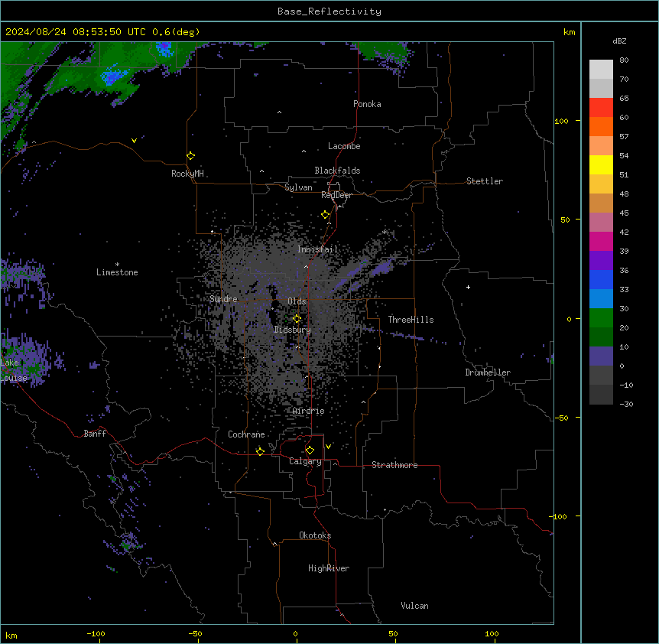The image size is (659, 644).
Task: Click the 2024/08/24 08:53:50 UTC timestamp
Action: tap(76, 32)
